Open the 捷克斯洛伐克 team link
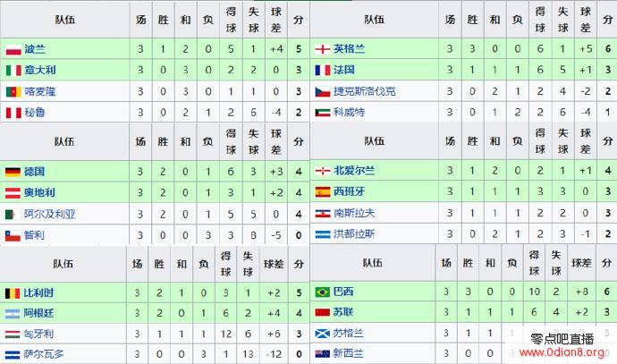The image size is (617, 364). [x=364, y=91]
